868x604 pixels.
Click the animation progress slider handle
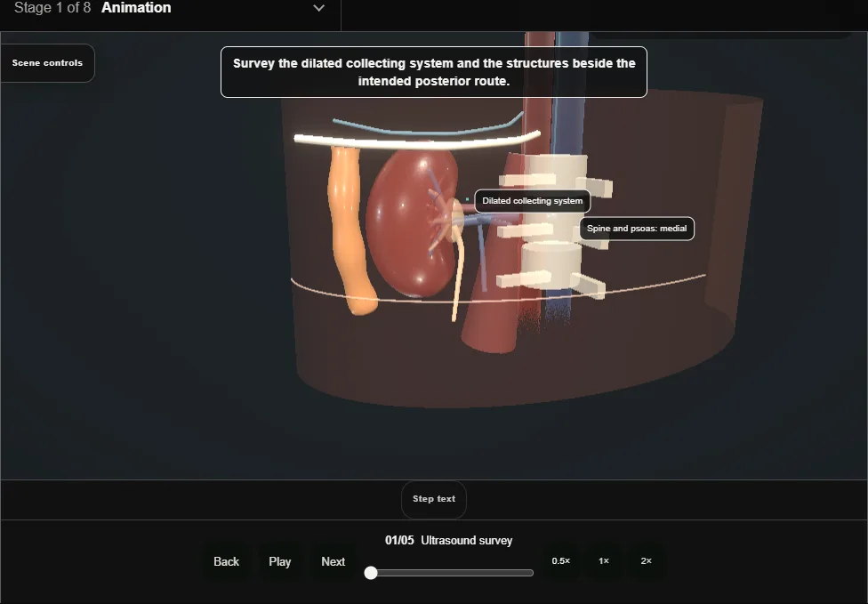click(371, 573)
